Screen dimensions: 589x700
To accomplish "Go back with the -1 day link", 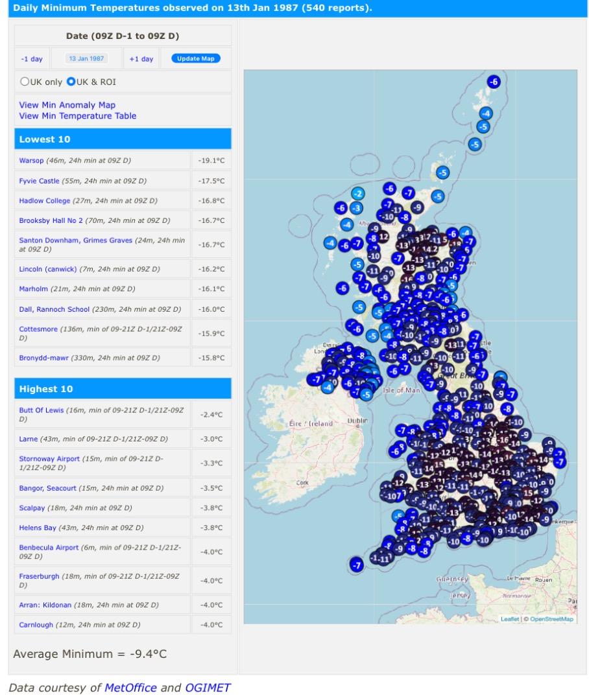I will tap(32, 59).
